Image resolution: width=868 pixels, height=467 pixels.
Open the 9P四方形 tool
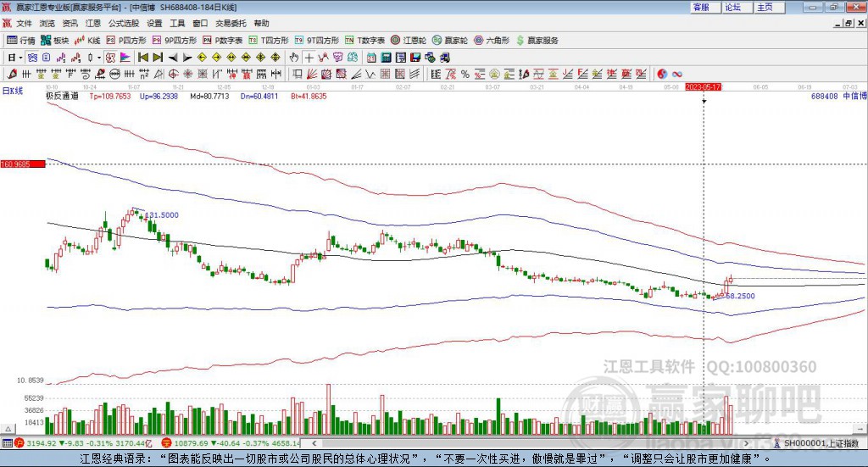[x=175, y=41]
